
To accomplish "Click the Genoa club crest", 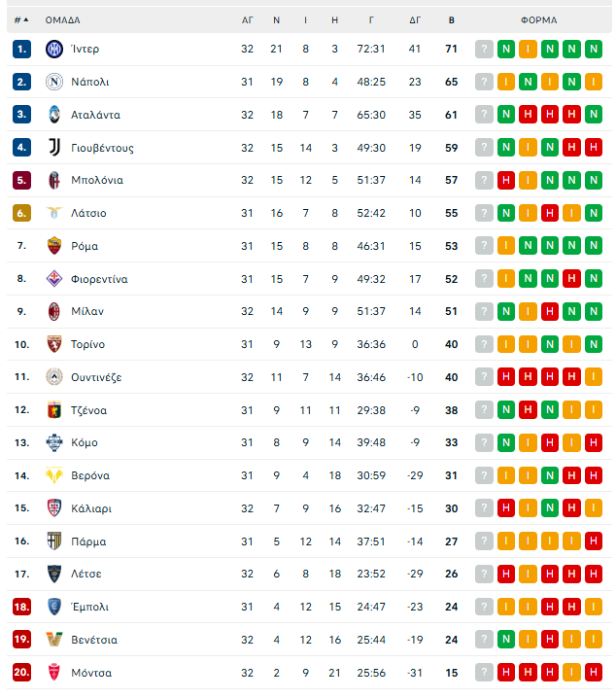I will click(x=53, y=410).
